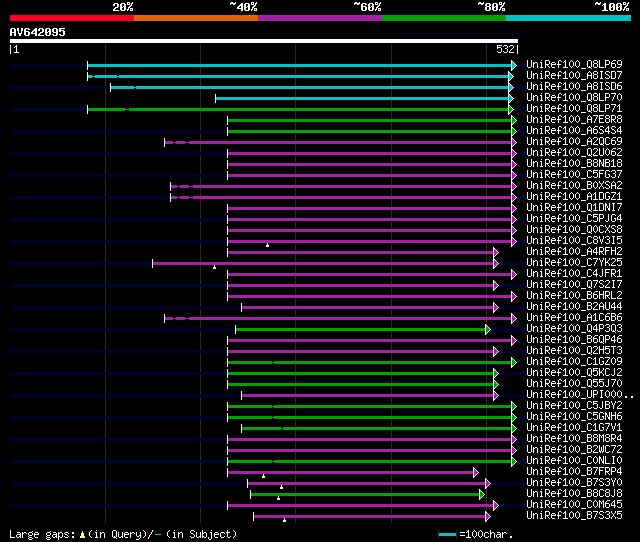Select the UniRef100_A8ISD7 label
The height and width of the screenshot is (542, 640).
[574, 76]
